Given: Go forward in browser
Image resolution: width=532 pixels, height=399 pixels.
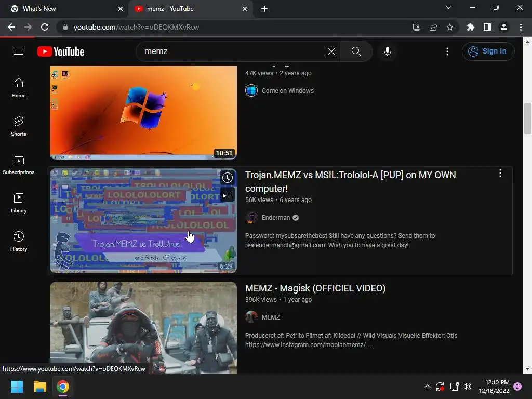Looking at the screenshot, I should 28,27.
